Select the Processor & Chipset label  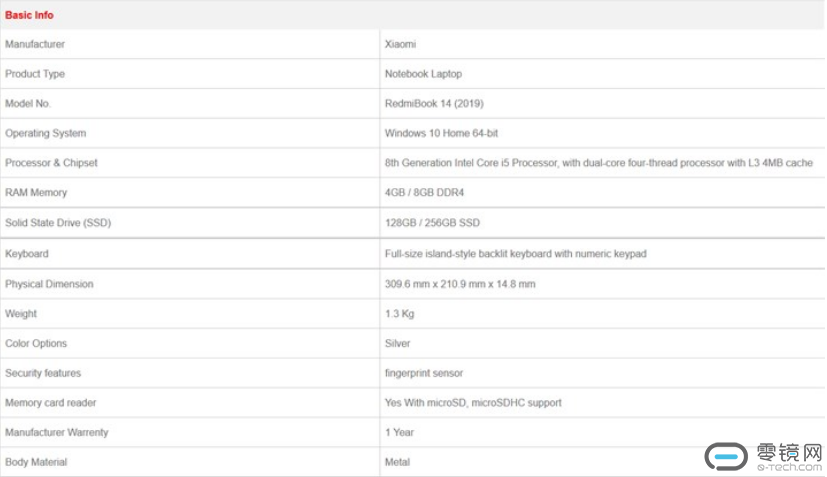click(51, 163)
